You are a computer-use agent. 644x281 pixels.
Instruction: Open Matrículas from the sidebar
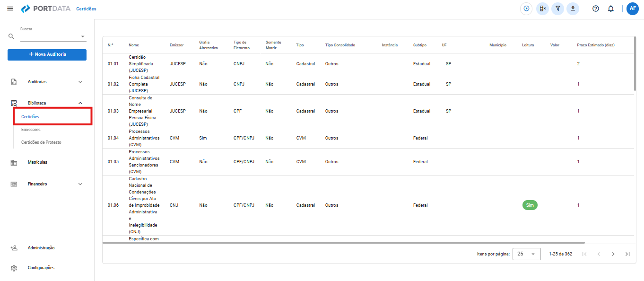pyautogui.click(x=37, y=162)
